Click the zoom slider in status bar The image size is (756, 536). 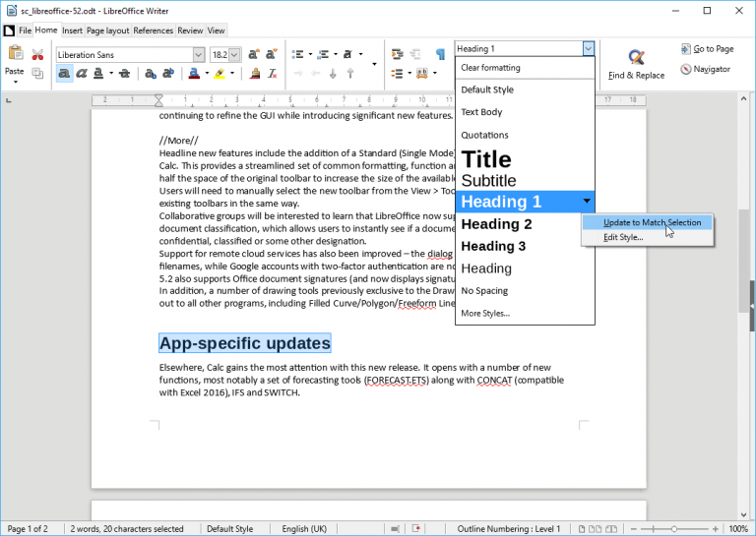pyautogui.click(x=673, y=529)
